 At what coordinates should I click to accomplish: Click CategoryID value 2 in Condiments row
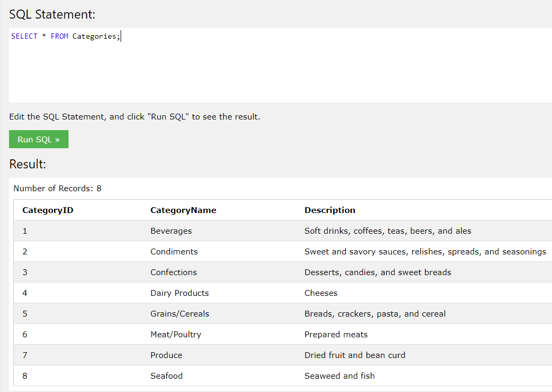[24, 252]
